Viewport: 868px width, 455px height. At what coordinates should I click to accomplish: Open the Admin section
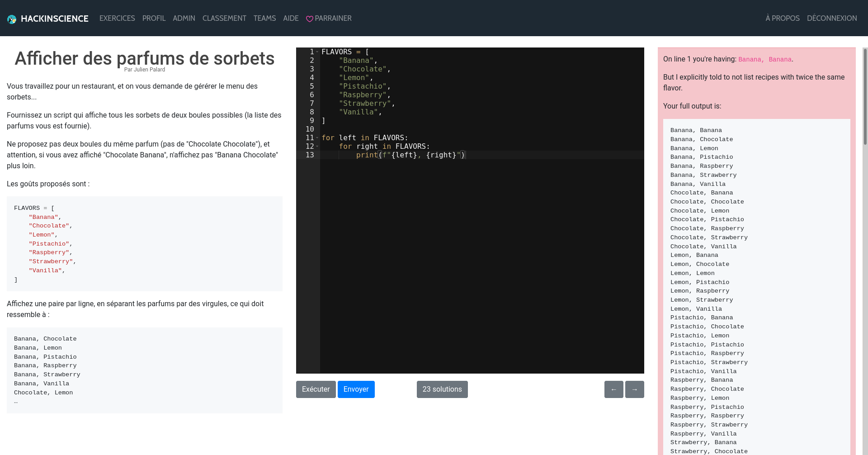pyautogui.click(x=184, y=18)
